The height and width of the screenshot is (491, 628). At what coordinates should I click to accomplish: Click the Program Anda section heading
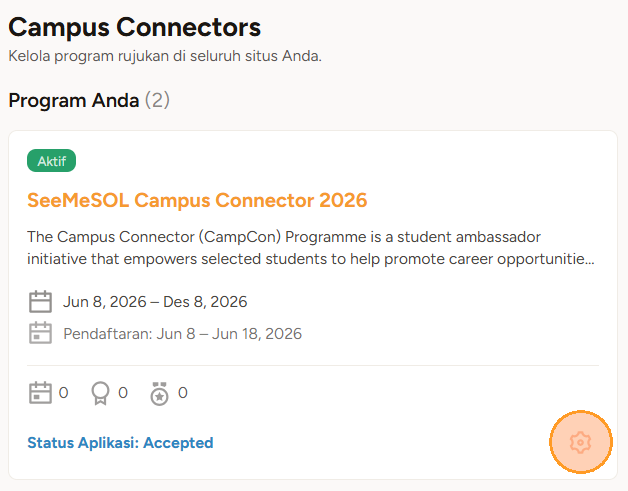coord(74,100)
